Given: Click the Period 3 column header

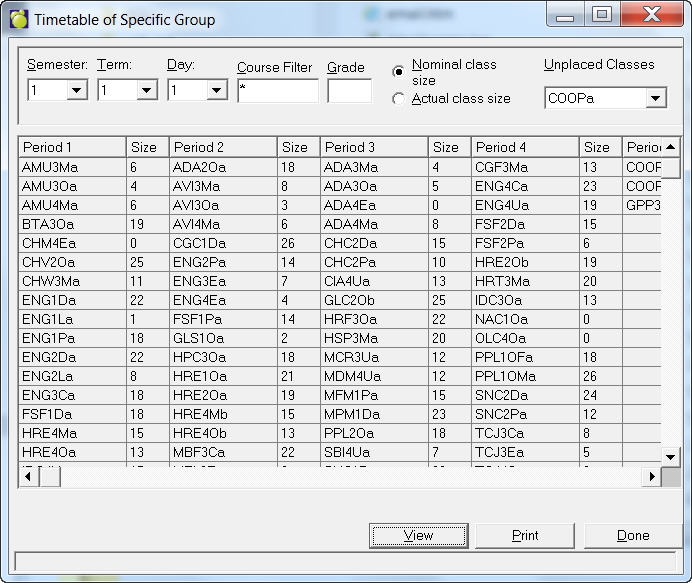Looking at the screenshot, I should point(374,147).
